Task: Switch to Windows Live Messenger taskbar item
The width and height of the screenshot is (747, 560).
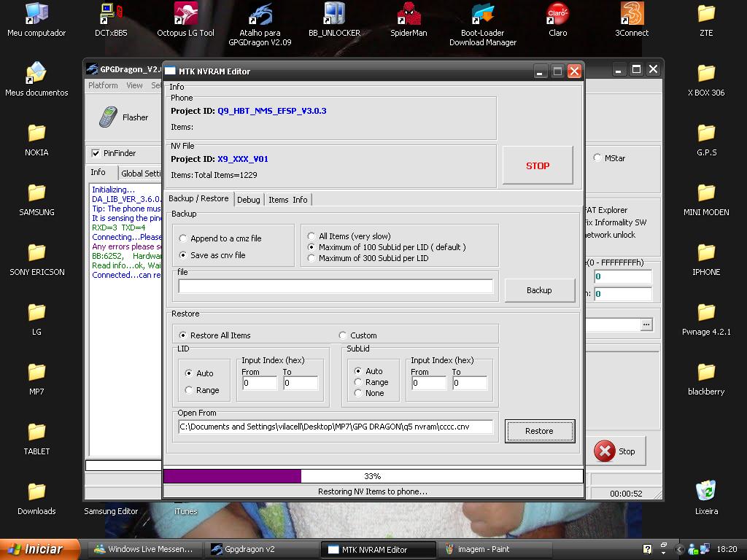Action: pos(144,549)
